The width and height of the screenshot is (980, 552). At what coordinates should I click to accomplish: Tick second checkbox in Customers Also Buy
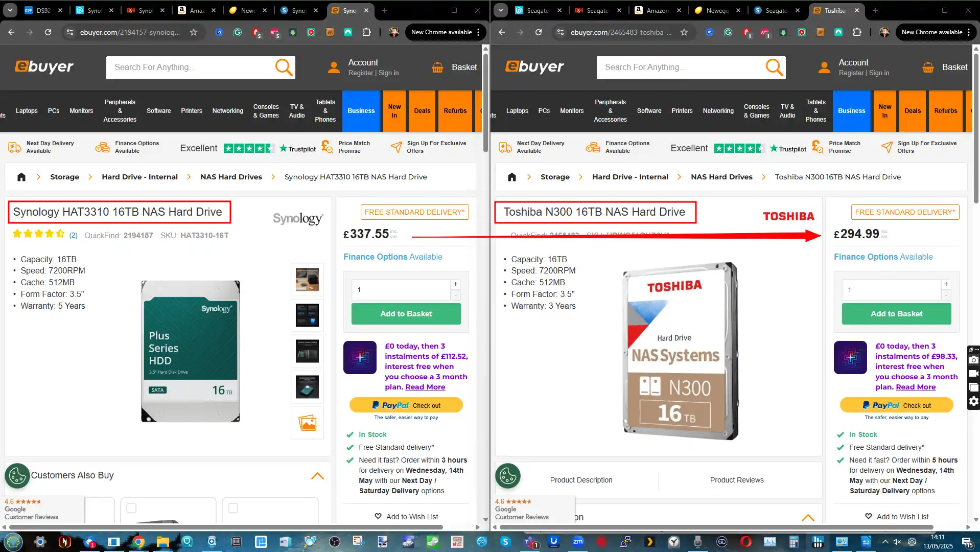click(233, 508)
